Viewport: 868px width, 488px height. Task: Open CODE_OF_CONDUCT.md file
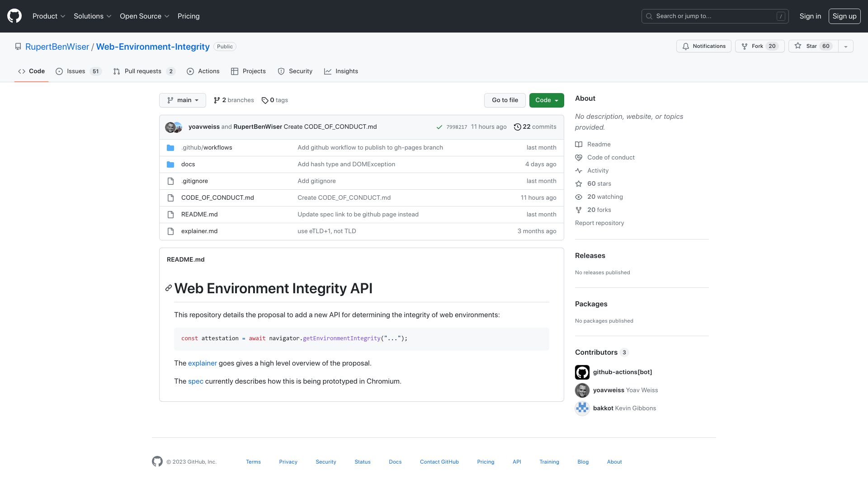click(217, 198)
